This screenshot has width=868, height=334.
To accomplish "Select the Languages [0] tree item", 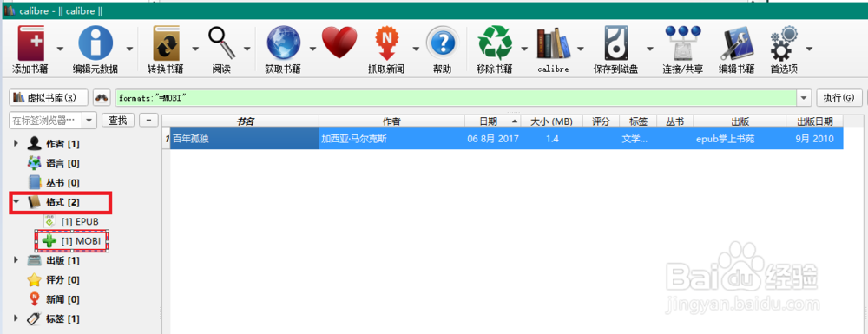I will click(53, 163).
